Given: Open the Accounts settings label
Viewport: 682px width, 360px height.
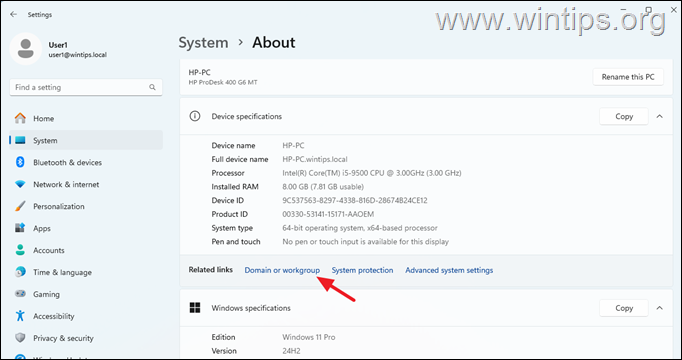Looking at the screenshot, I should tap(49, 250).
